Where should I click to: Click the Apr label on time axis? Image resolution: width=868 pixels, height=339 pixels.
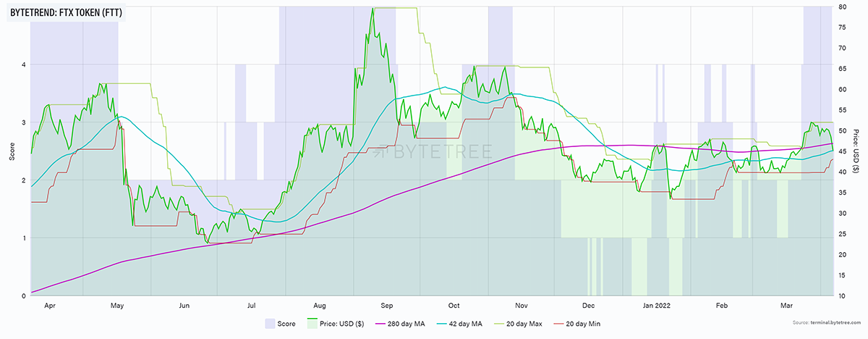click(50, 306)
